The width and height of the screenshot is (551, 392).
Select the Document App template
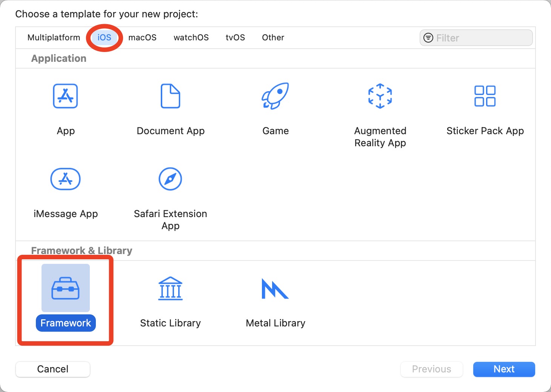[170, 96]
